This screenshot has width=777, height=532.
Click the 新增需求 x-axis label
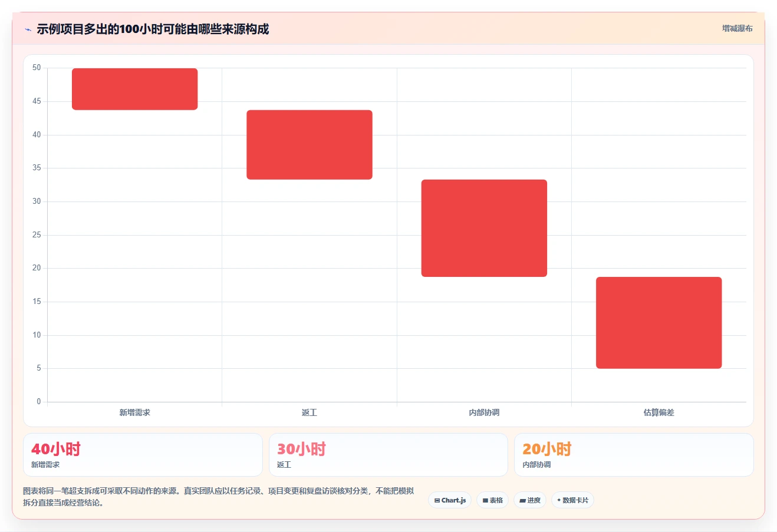click(x=134, y=412)
